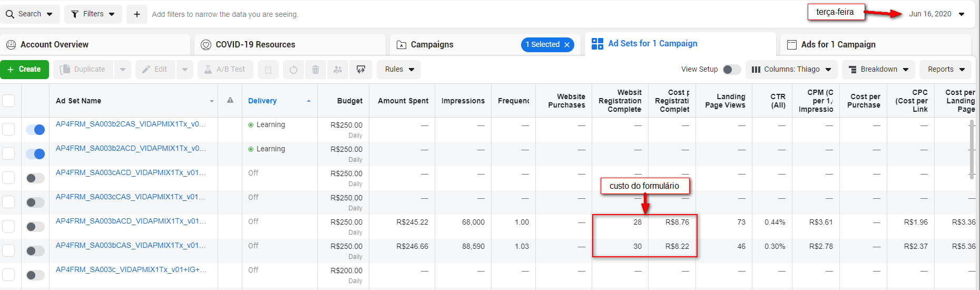
Task: Click the green Create button
Action: [24, 70]
